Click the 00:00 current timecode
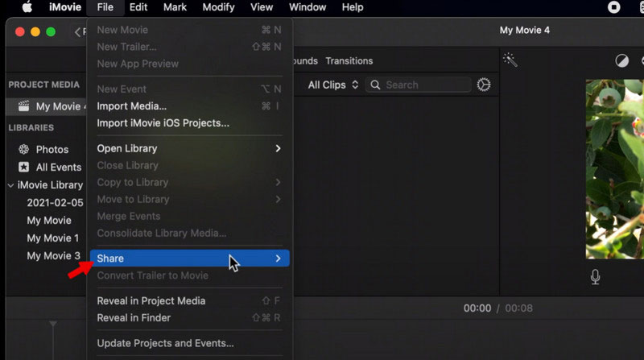644x360 pixels. tap(477, 308)
